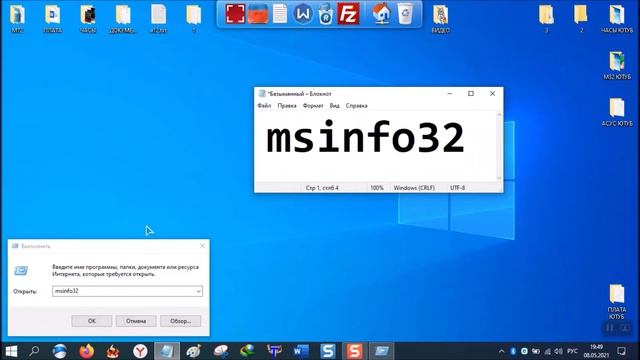Launch the red screen capture icon in dock
The height and width of the screenshot is (360, 640).
click(236, 13)
